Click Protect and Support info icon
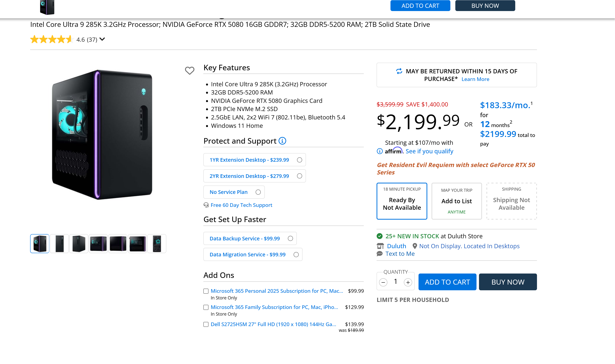This screenshot has width=615, height=364. (x=282, y=141)
